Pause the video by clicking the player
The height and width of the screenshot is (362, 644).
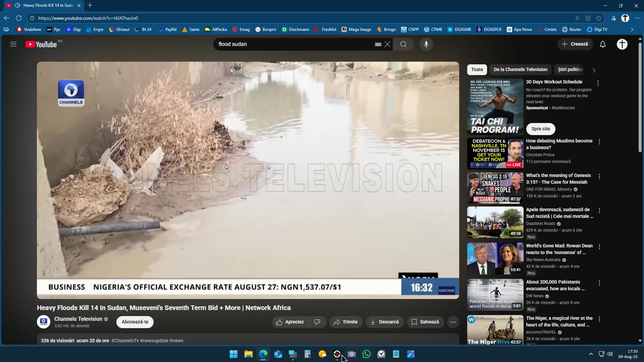tap(248, 180)
